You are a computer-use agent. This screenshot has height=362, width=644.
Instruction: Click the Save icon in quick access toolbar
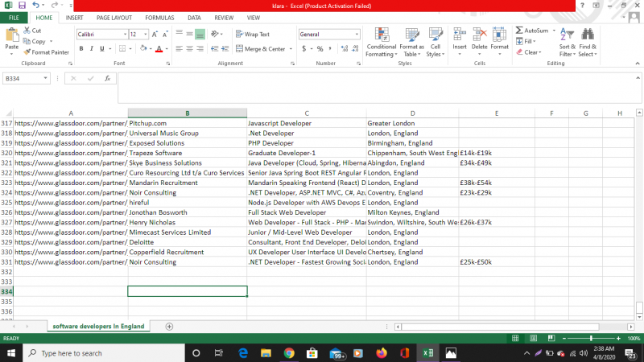(22, 6)
